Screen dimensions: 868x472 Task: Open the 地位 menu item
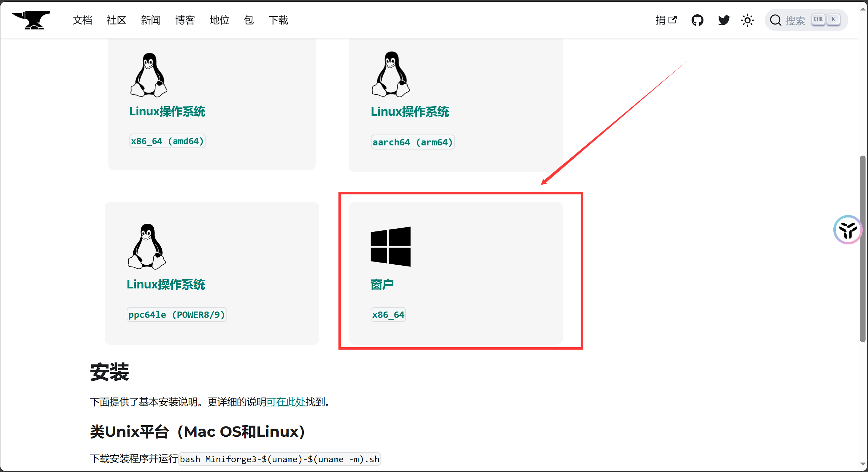click(x=219, y=20)
